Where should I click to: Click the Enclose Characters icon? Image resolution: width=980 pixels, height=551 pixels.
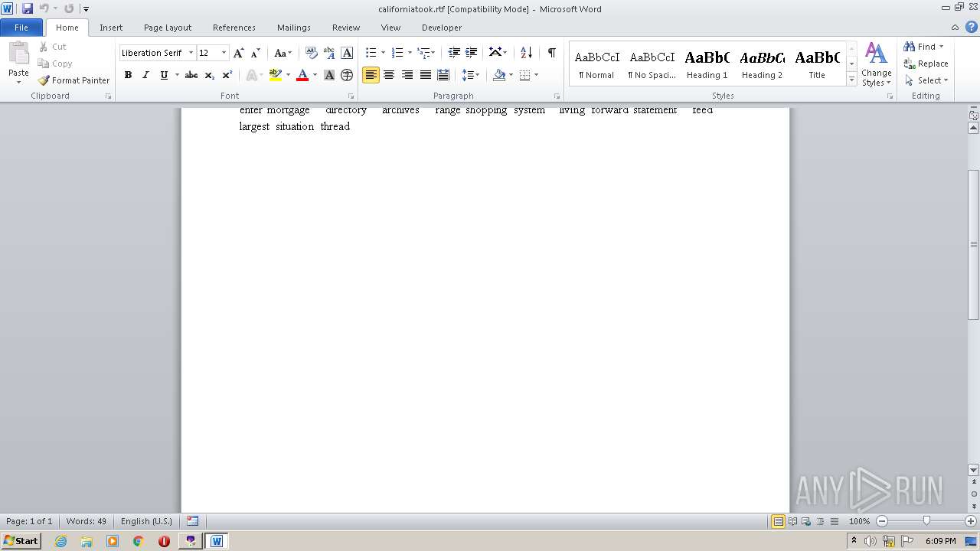(x=347, y=75)
